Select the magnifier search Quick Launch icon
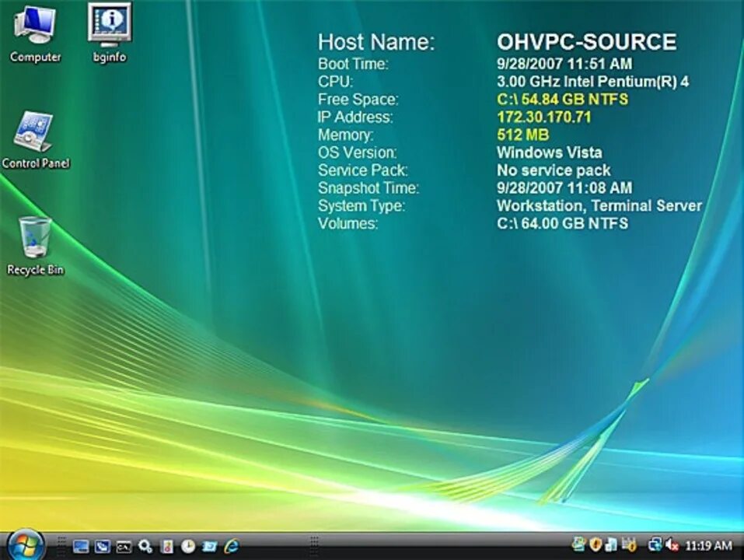 [x=145, y=546]
